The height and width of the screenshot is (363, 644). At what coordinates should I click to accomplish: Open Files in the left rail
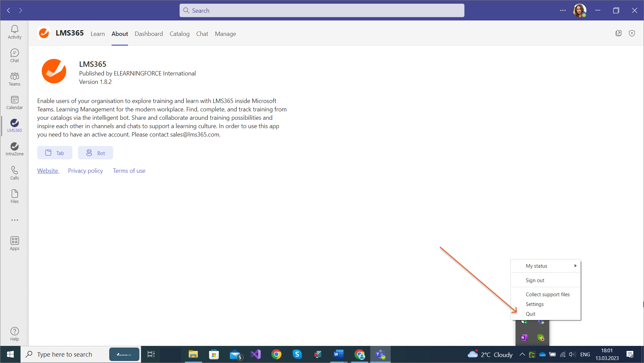click(x=14, y=196)
